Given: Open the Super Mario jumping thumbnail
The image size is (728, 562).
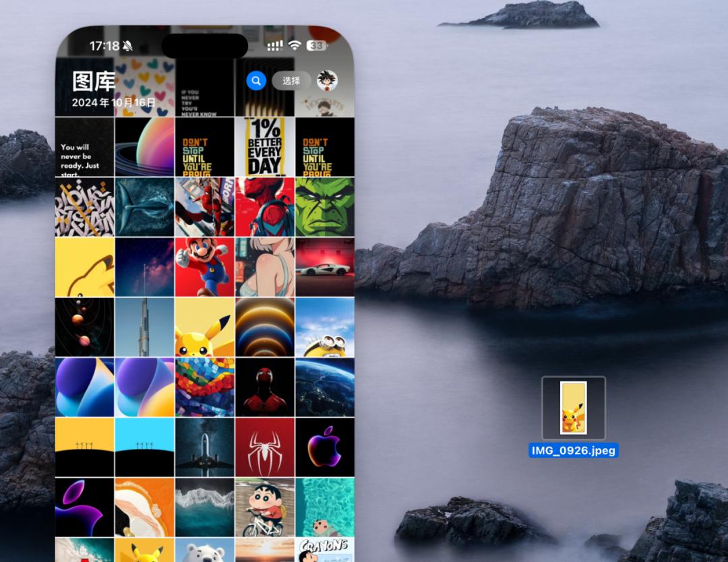Looking at the screenshot, I should (204, 267).
